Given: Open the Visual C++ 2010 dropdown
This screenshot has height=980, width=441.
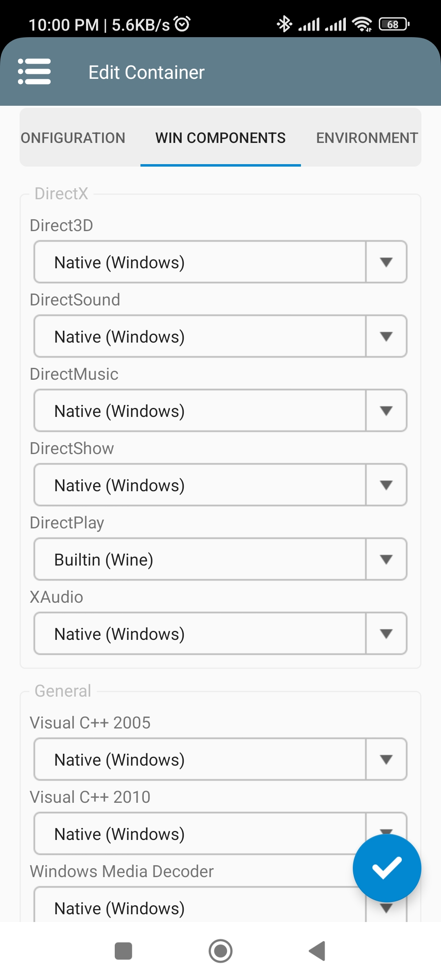Looking at the screenshot, I should click(x=196, y=834).
